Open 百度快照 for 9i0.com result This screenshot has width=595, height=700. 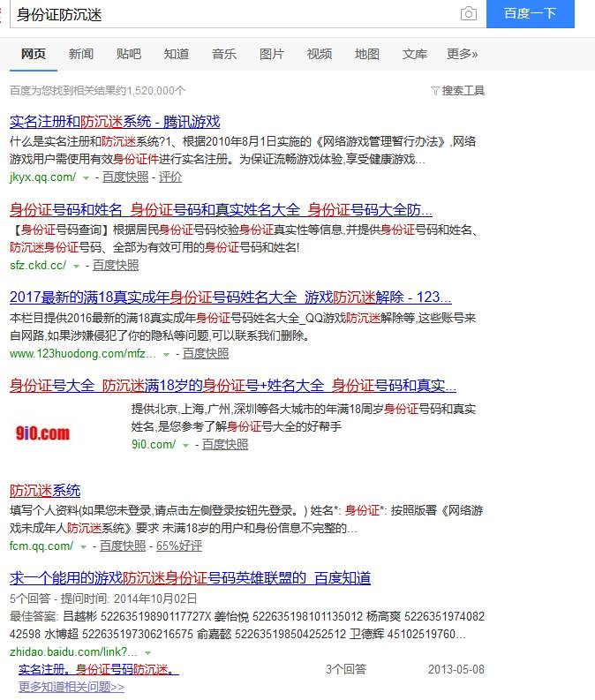[x=225, y=445]
